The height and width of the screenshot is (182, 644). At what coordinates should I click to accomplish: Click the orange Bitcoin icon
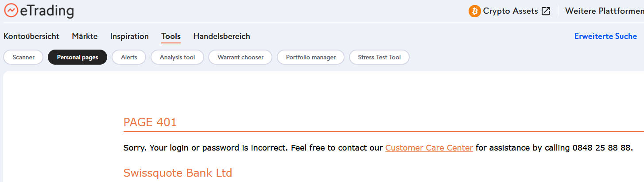pos(475,11)
